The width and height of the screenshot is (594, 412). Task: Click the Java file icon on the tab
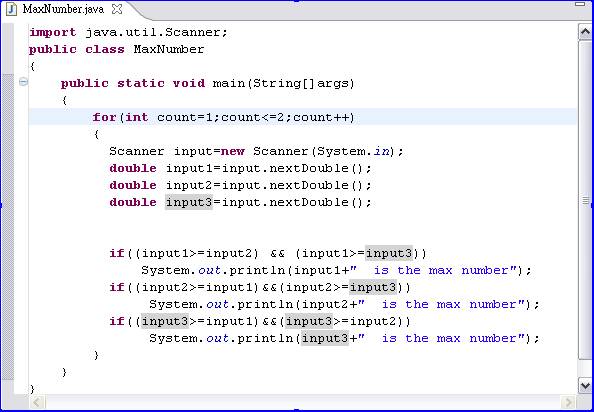click(x=12, y=9)
